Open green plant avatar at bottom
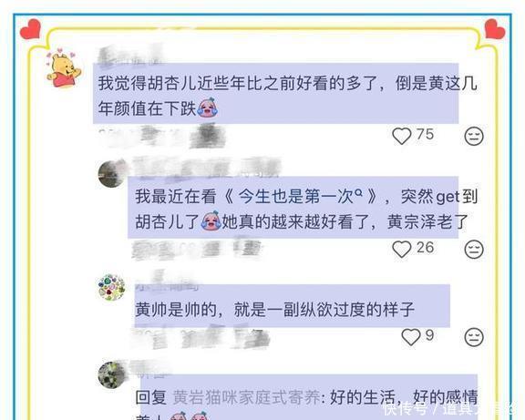 coord(112,374)
